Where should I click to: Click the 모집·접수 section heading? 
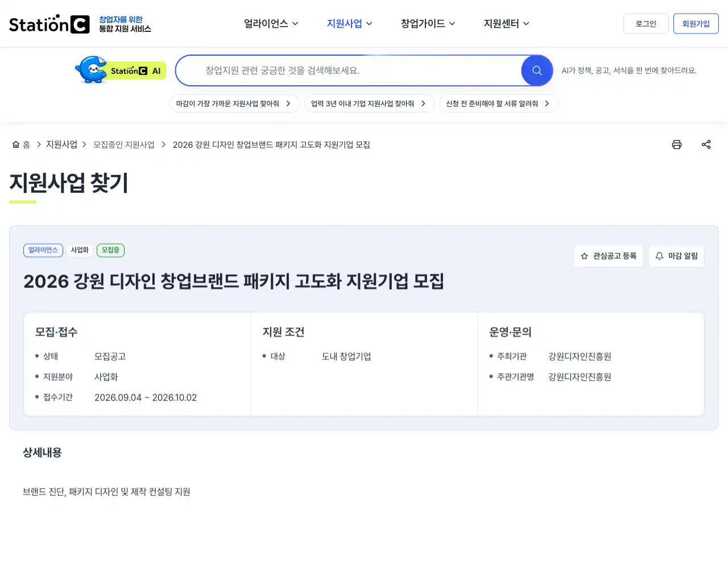[x=56, y=332]
